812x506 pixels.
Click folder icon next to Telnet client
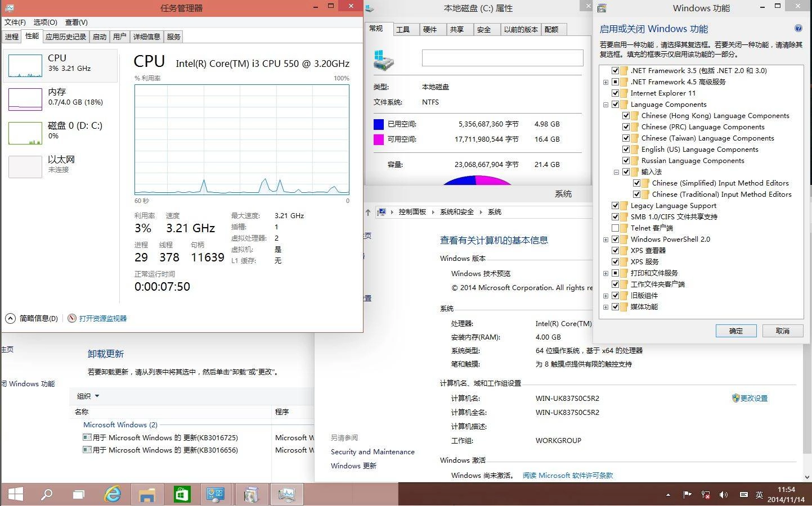624,228
